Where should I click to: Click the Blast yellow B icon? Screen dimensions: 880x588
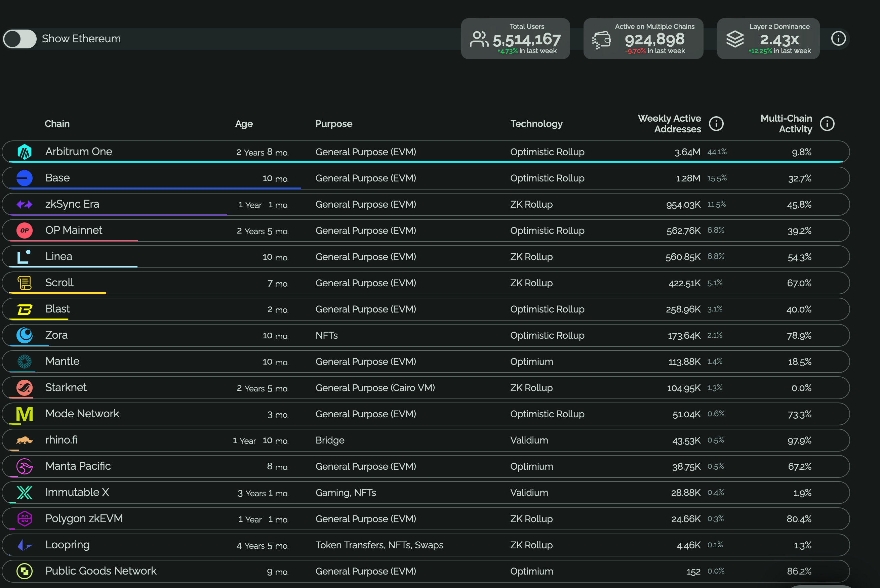pos(25,309)
